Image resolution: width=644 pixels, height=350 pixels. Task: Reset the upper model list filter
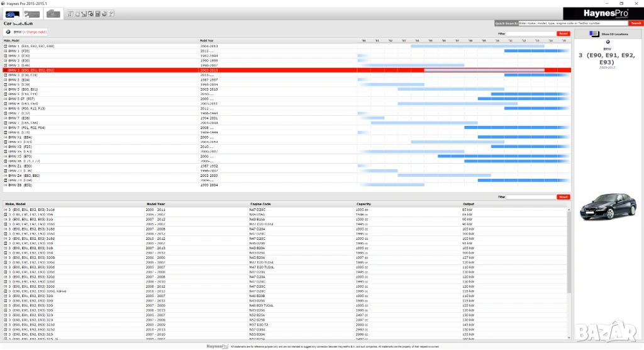(563, 33)
